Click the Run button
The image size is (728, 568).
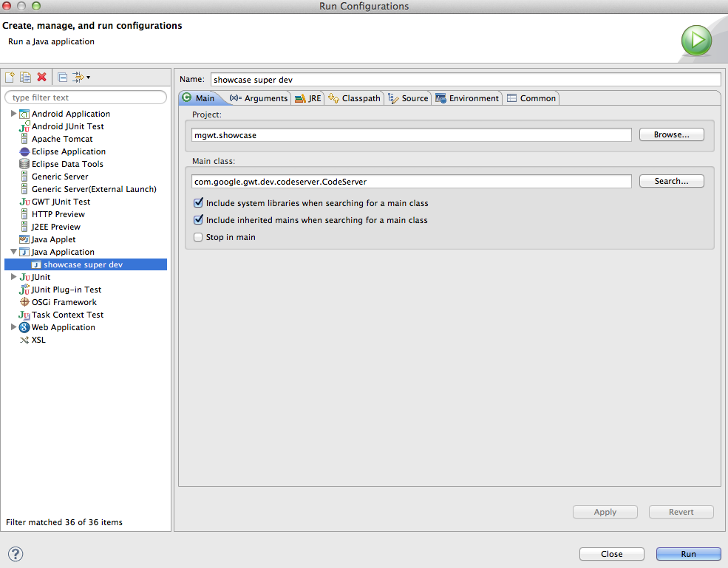pyautogui.click(x=689, y=554)
